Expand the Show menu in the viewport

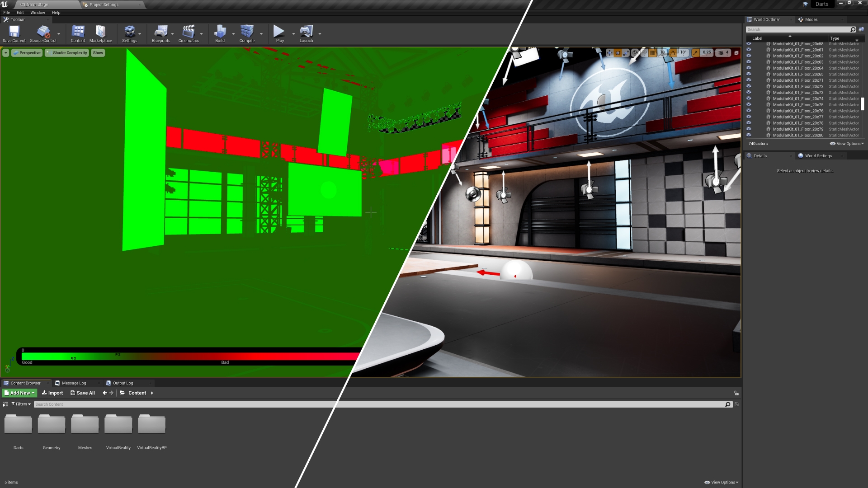(x=98, y=52)
